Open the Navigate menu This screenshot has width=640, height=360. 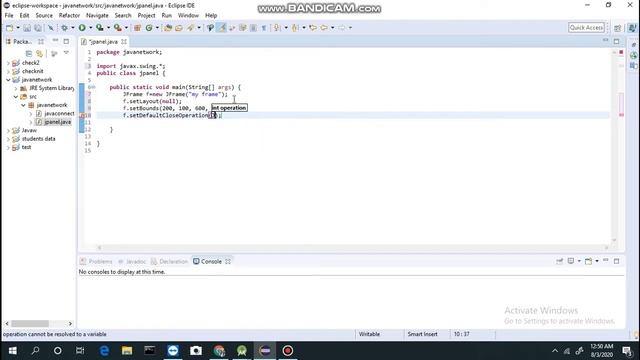pos(97,16)
